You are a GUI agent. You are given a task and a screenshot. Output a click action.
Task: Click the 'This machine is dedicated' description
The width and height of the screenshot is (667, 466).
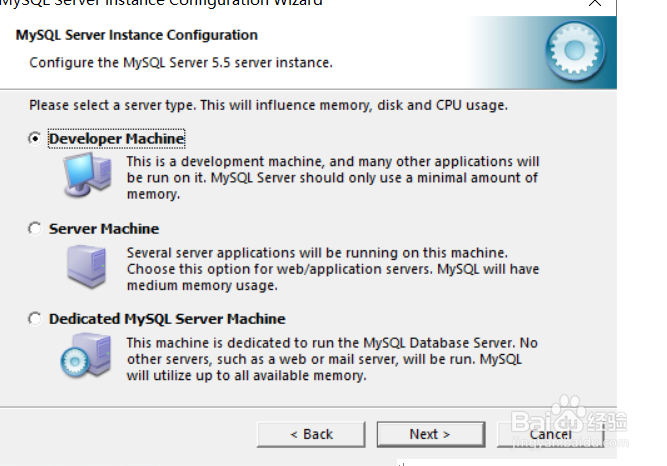[x=332, y=359]
